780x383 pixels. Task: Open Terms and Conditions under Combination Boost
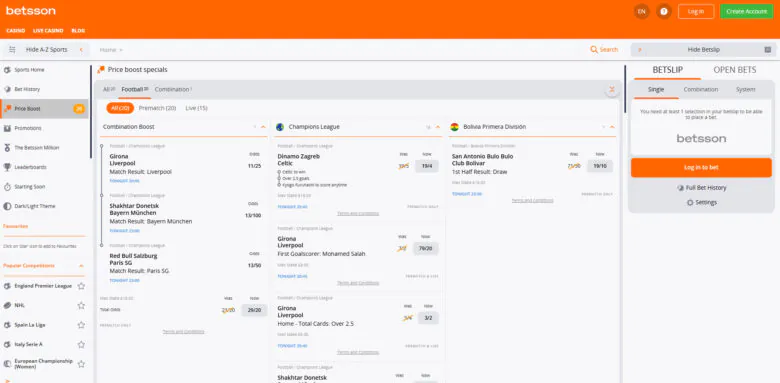(x=184, y=332)
